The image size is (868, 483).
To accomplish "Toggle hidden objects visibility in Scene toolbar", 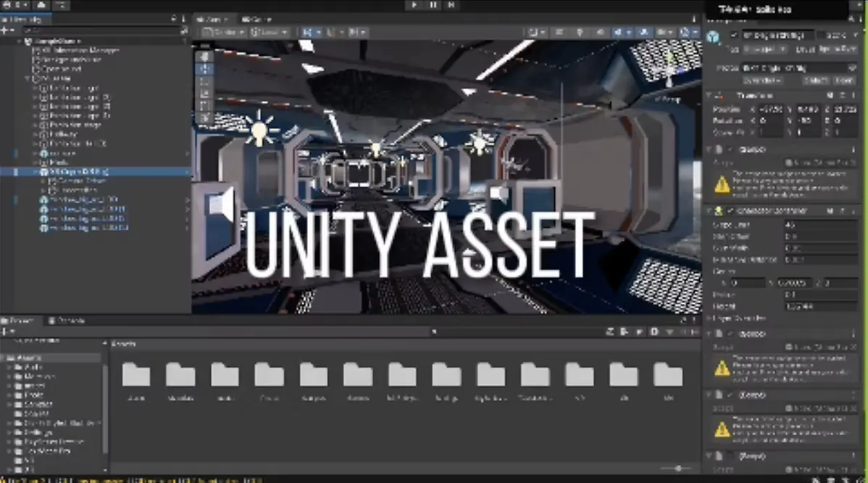I will click(644, 33).
